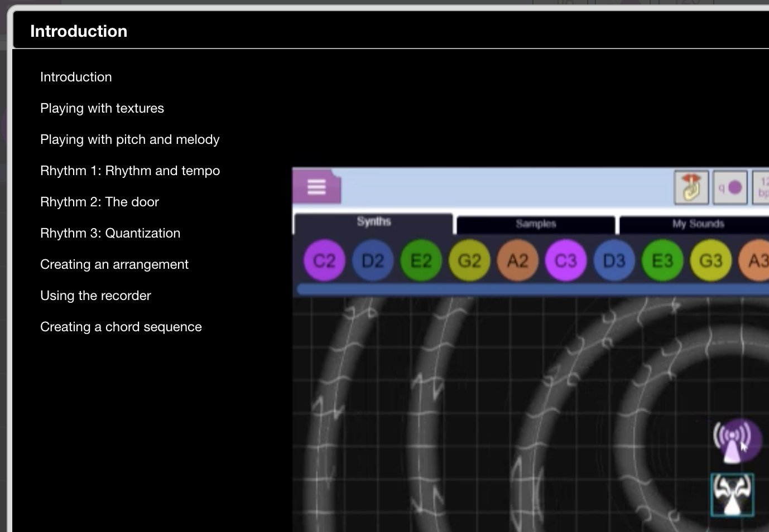Click the blue scrollbar under the notes
This screenshot has height=532, width=769.
pyautogui.click(x=533, y=289)
